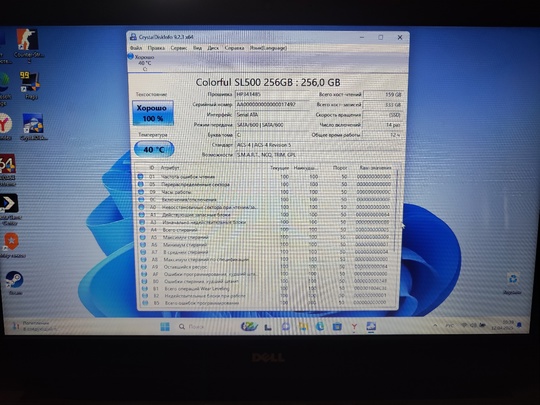Screen dimensions: 540x405
Task: Select the C: drive Хорошо 40 °C tab
Action: [x=142, y=63]
